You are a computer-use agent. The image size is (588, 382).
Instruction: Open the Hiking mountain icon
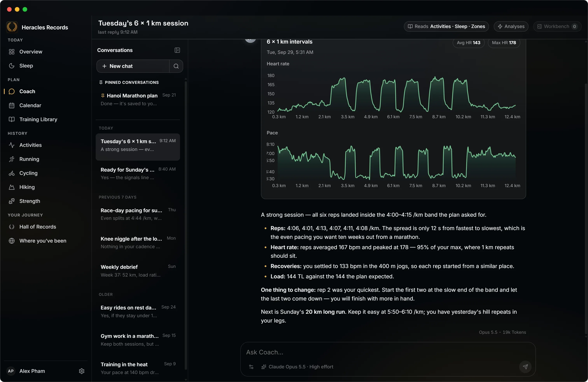pos(12,187)
